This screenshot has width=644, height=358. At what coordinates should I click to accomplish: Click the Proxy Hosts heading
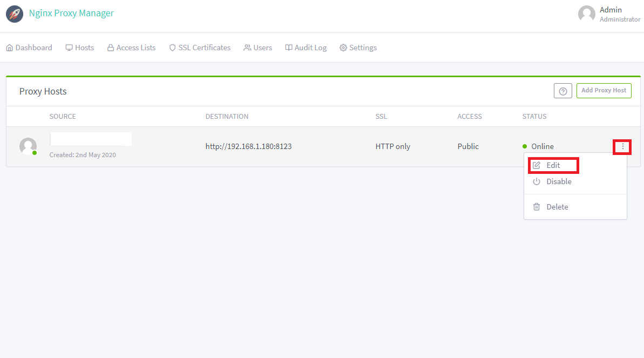coord(43,91)
